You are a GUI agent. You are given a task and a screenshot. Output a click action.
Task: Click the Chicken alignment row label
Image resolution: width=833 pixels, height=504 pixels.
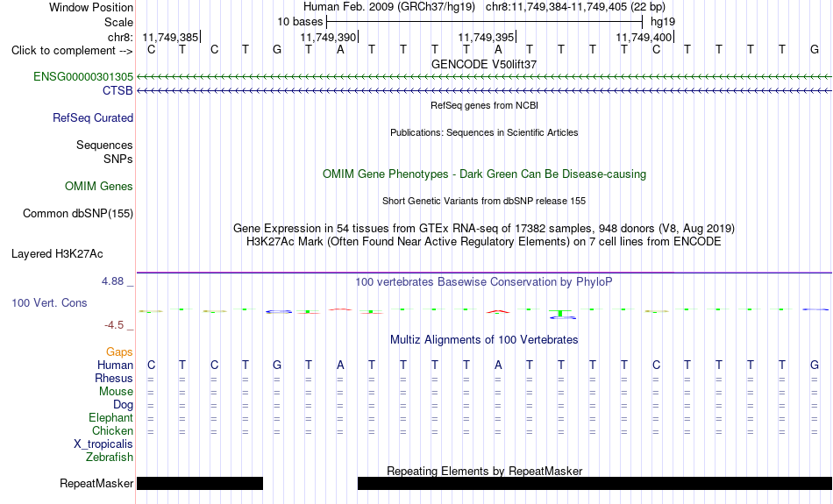click(x=112, y=430)
